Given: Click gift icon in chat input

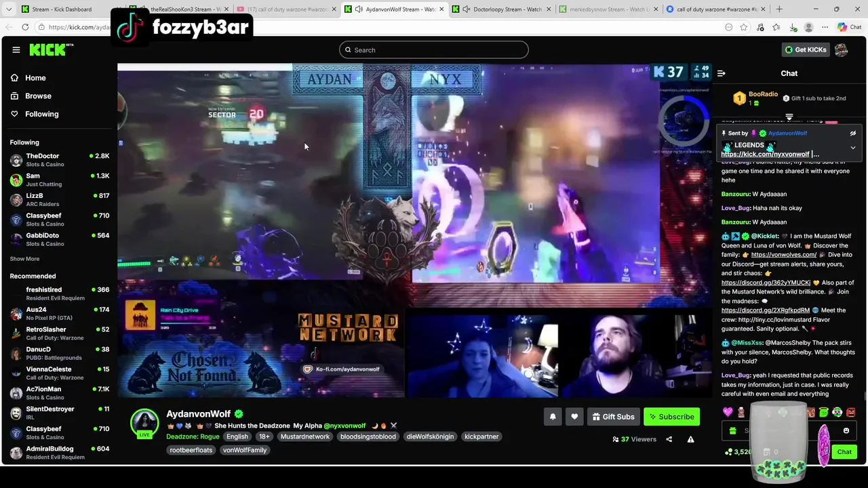Looking at the screenshot, I should 732,431.
